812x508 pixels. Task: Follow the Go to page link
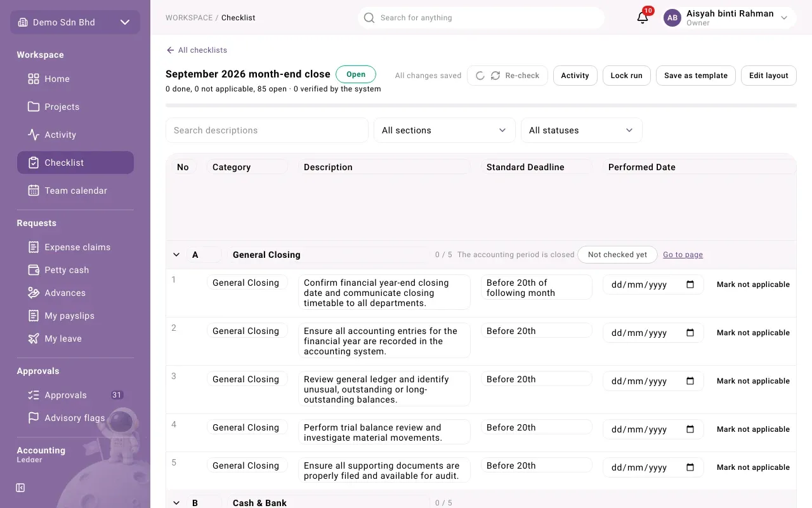[683, 255]
